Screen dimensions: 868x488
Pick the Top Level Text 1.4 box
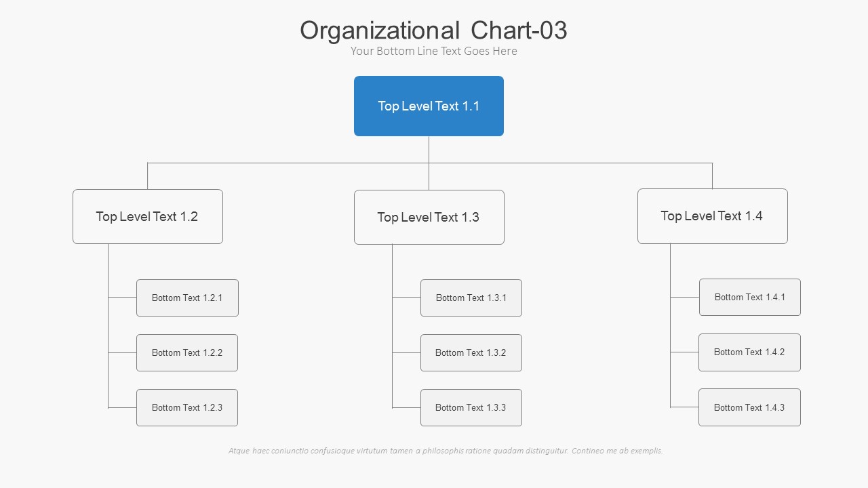coord(712,216)
